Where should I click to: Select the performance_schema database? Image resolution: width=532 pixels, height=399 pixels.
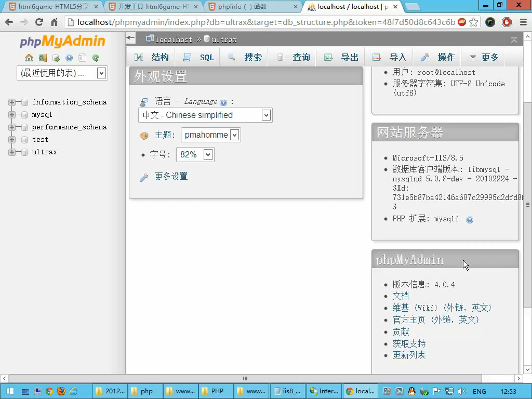tap(70, 127)
